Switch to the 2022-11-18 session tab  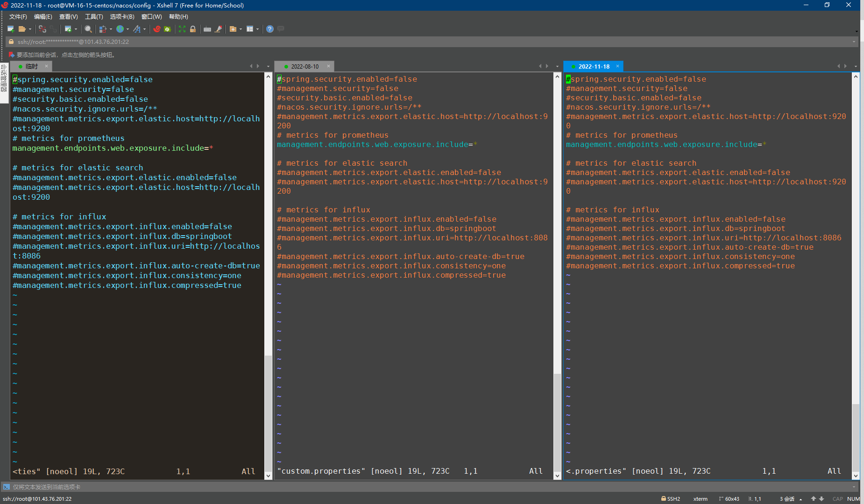pos(594,66)
